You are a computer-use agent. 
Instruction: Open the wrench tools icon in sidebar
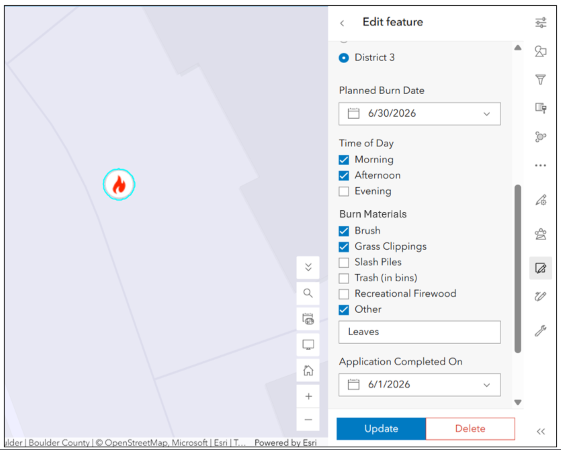click(540, 331)
